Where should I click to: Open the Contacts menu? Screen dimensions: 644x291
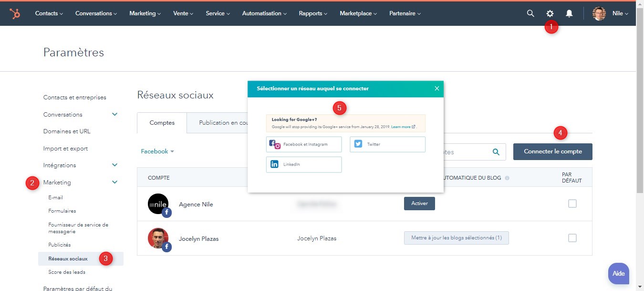click(x=49, y=13)
